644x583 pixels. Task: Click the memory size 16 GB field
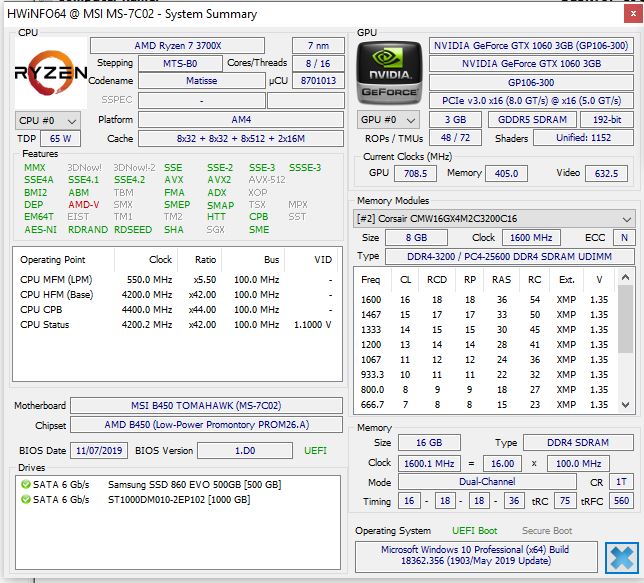point(429,443)
